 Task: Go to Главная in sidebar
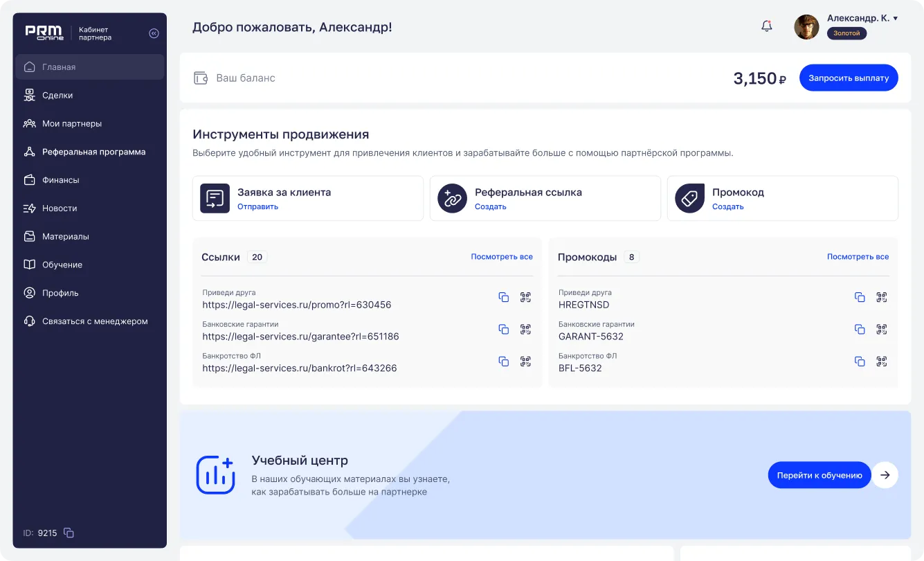(x=90, y=67)
